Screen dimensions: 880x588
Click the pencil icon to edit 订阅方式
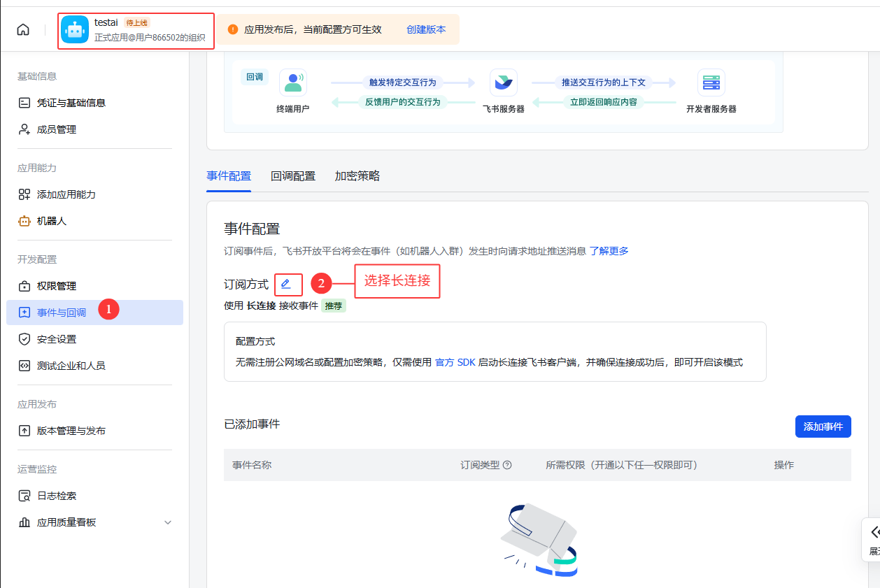(x=287, y=283)
